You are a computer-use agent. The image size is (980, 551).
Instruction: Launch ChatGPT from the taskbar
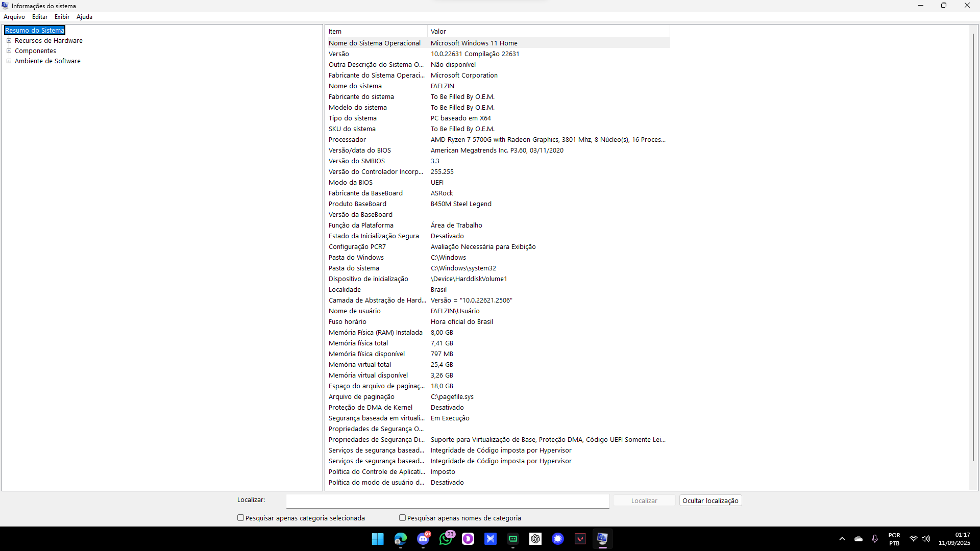[x=535, y=539]
